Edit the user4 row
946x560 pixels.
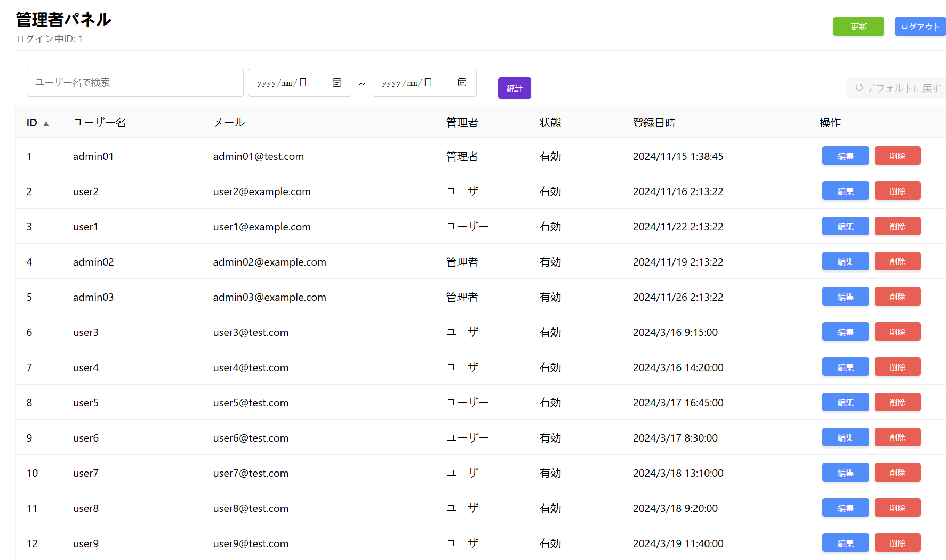[845, 367]
